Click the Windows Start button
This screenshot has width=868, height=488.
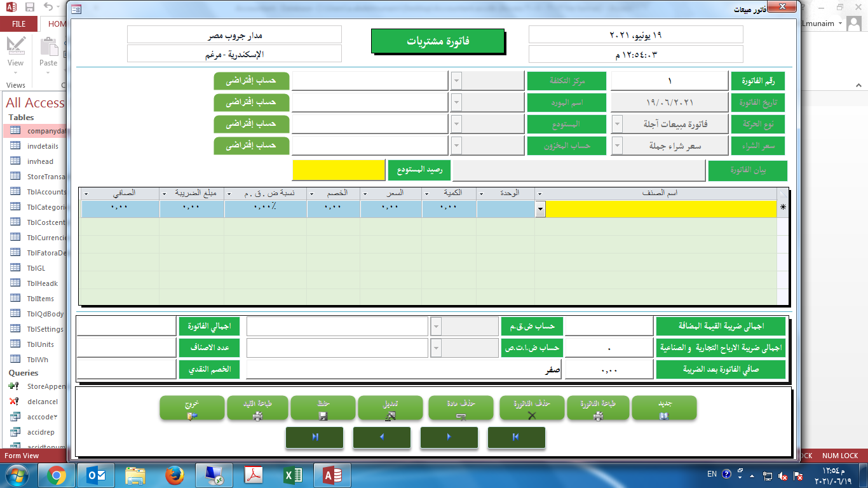[17, 475]
